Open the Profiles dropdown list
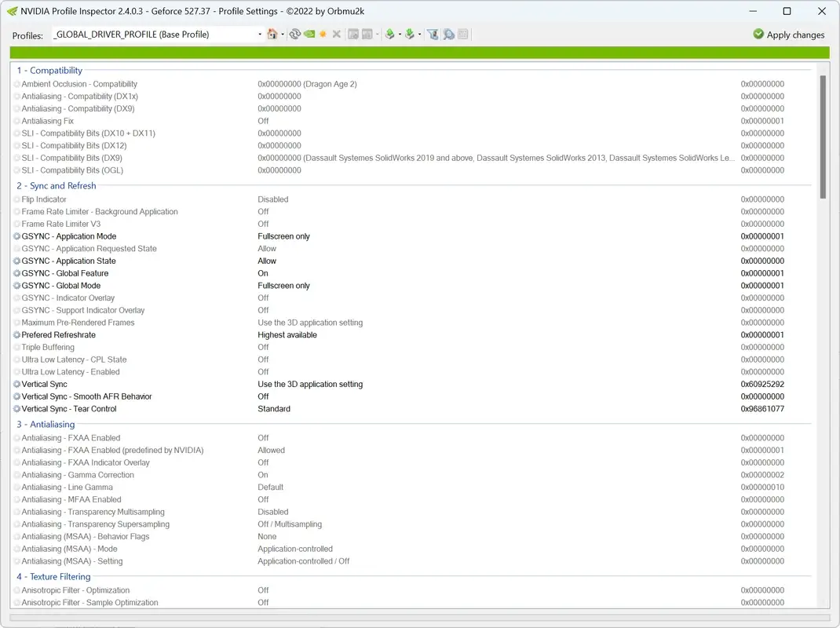Viewport: 840px width, 628px height. pyautogui.click(x=259, y=34)
